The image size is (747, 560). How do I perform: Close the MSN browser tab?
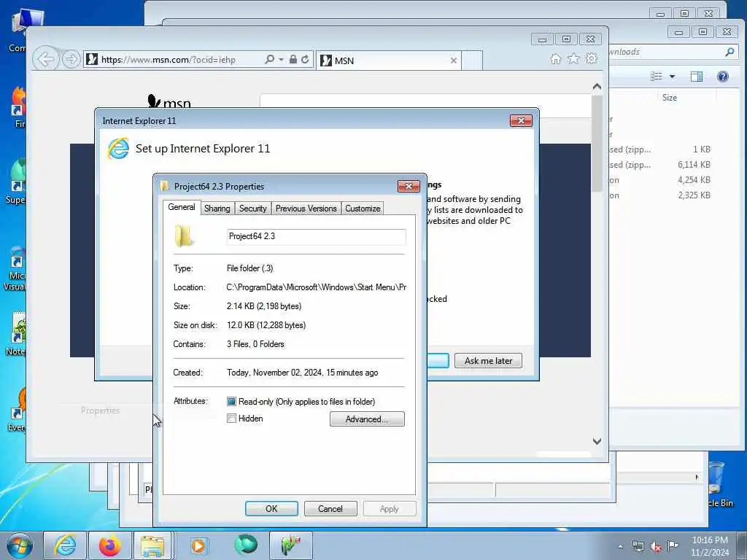click(454, 61)
